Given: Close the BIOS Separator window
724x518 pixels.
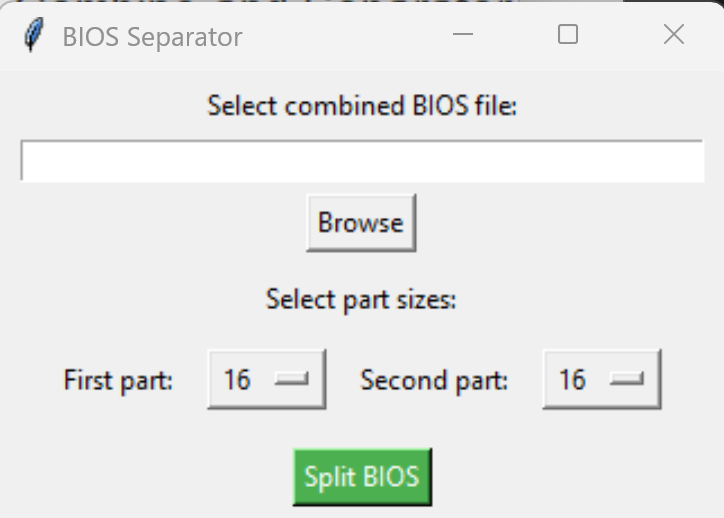Looking at the screenshot, I should click(674, 35).
